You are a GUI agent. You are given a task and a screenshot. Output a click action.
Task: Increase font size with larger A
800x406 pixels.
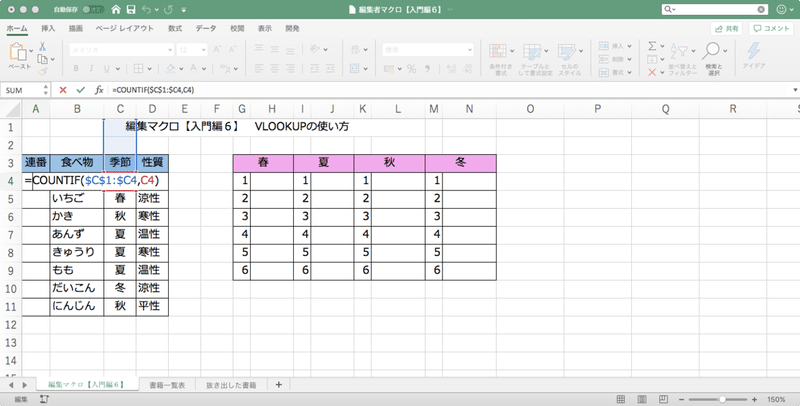pyautogui.click(x=217, y=49)
